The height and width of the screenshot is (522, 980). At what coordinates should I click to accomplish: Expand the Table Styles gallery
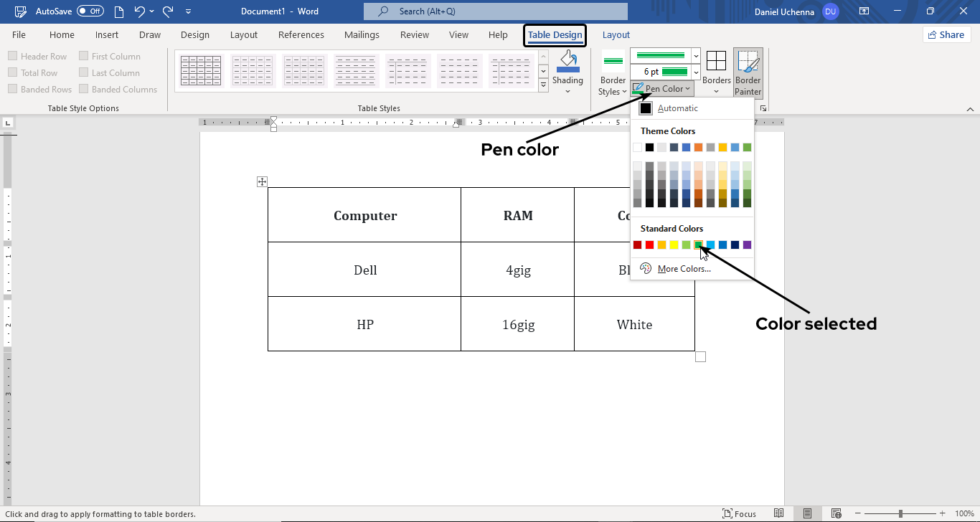(543, 85)
